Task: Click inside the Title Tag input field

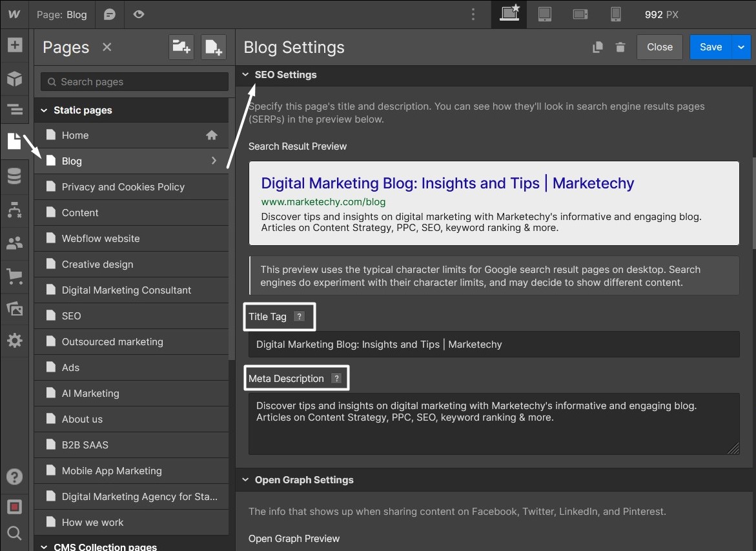Action: point(493,345)
